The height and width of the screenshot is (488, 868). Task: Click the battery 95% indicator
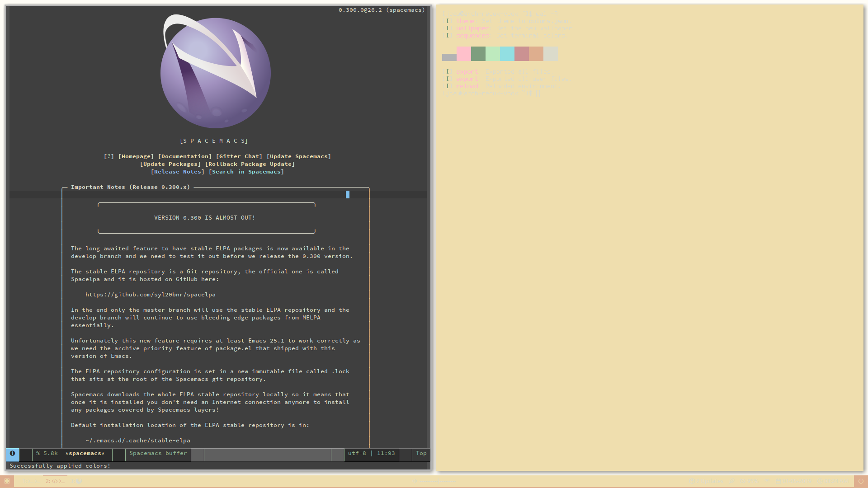coord(749,481)
